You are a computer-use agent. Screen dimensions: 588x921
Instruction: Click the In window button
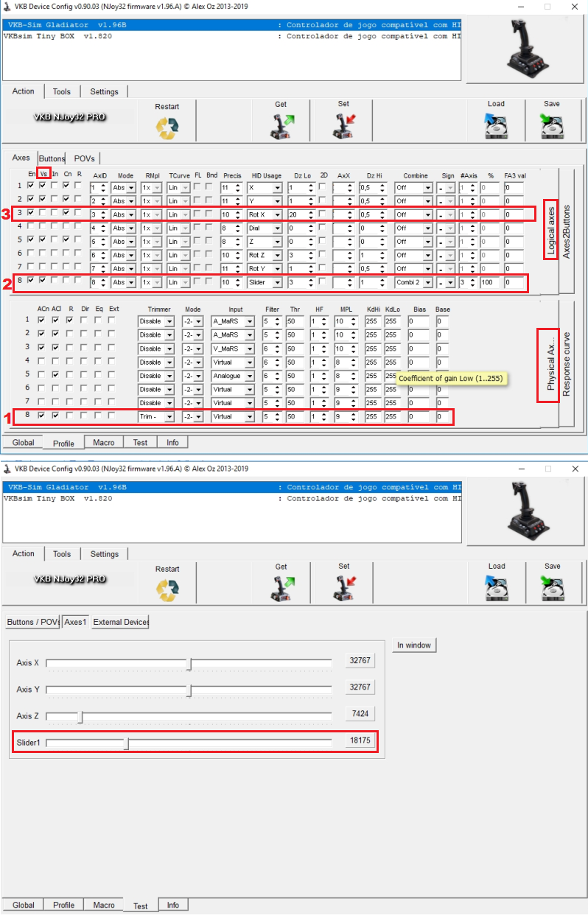414,645
